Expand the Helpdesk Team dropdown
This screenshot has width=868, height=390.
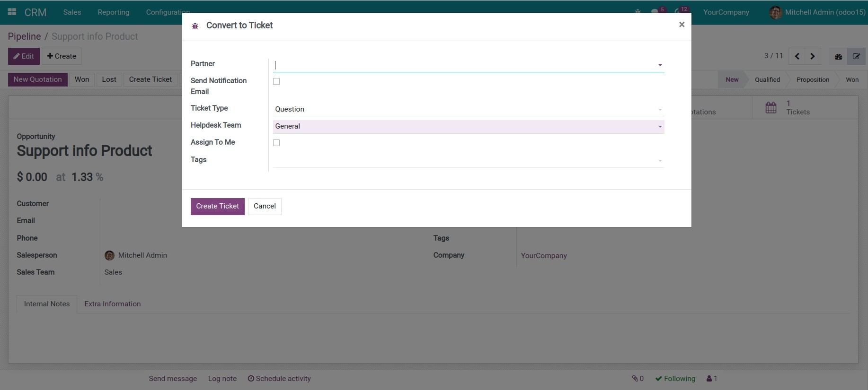pos(660,127)
